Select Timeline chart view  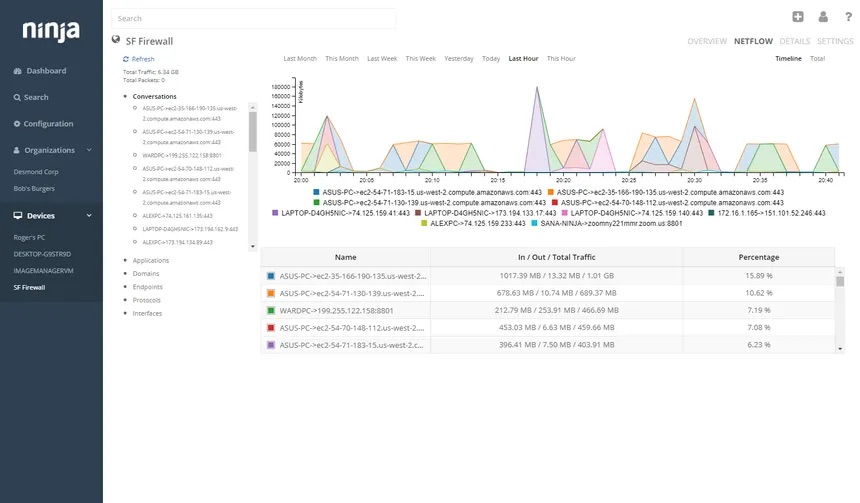click(788, 59)
